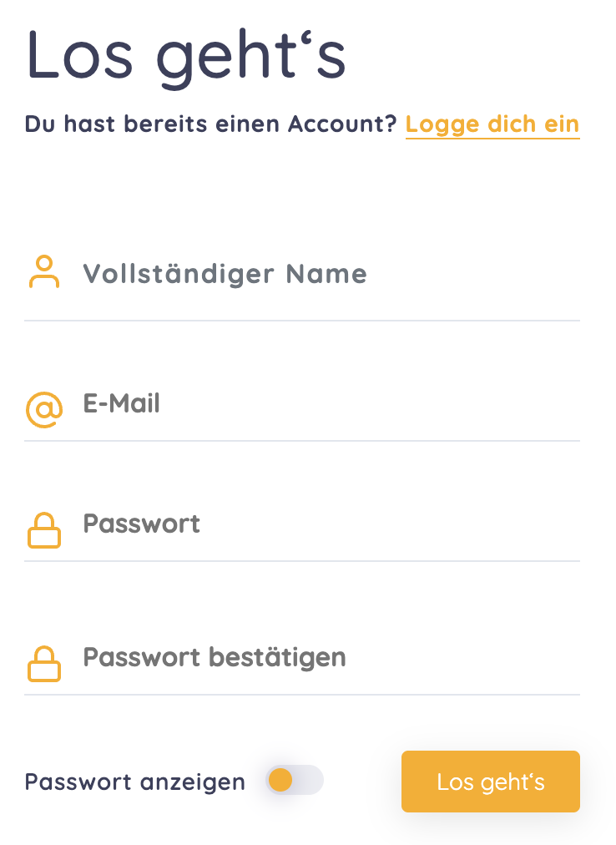Click the @ icon beside E-Mail
The image size is (616, 845).
[x=44, y=409]
